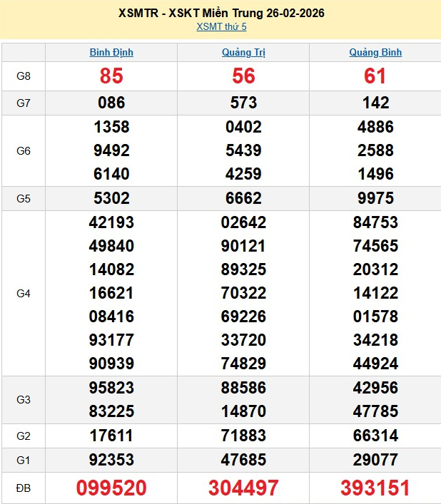The image size is (441, 504).
Task: Click Quảng Bình special prize number 393151
Action: pos(375,488)
